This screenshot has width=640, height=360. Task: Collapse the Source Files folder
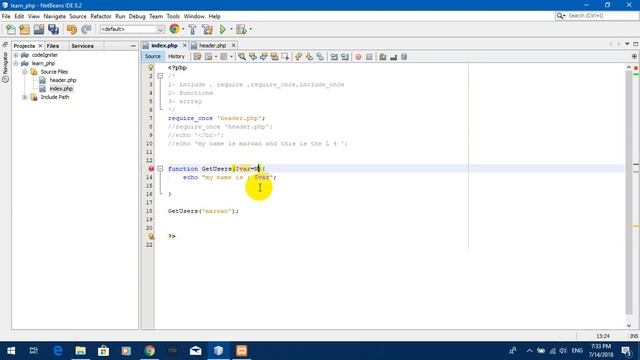coord(24,72)
